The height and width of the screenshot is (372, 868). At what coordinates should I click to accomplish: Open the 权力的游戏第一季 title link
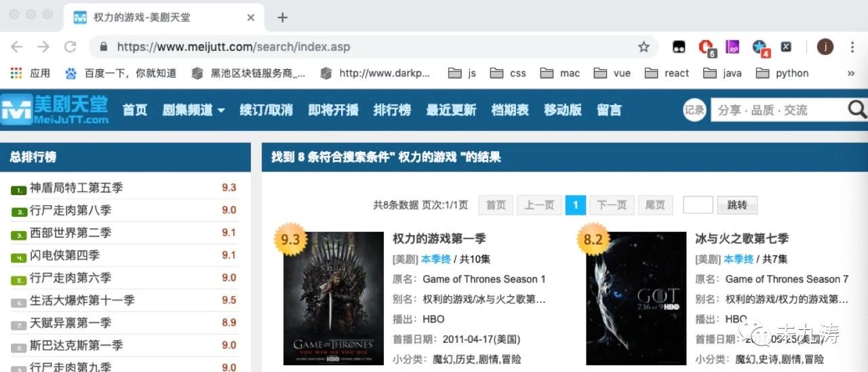(x=439, y=239)
